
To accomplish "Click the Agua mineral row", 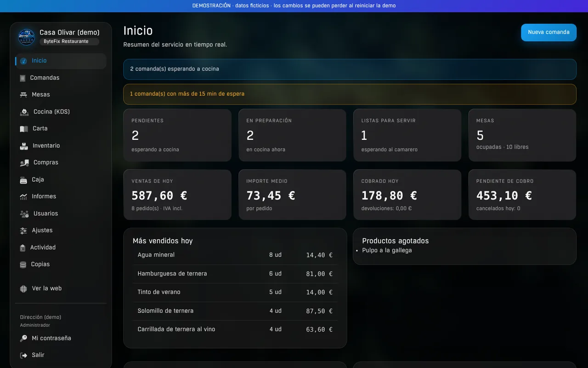I will point(235,255).
